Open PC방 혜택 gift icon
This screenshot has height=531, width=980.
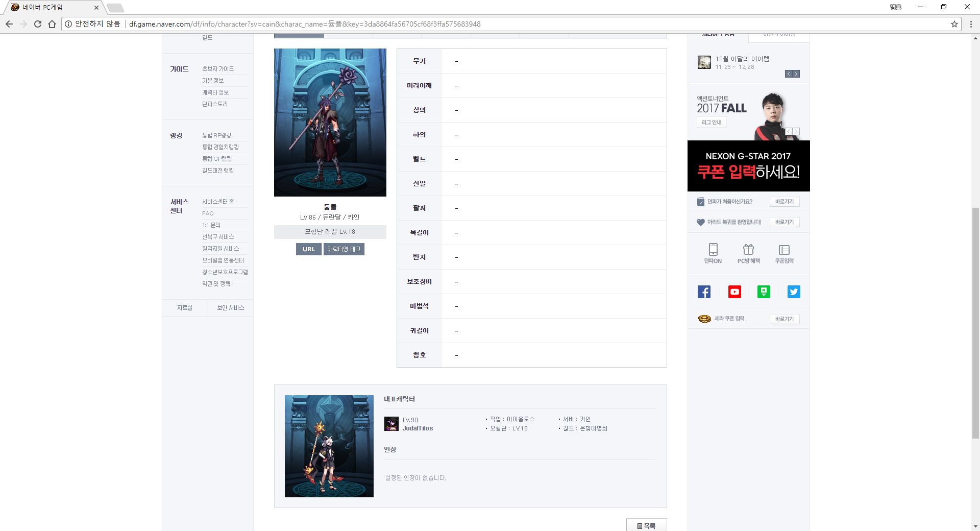point(748,253)
